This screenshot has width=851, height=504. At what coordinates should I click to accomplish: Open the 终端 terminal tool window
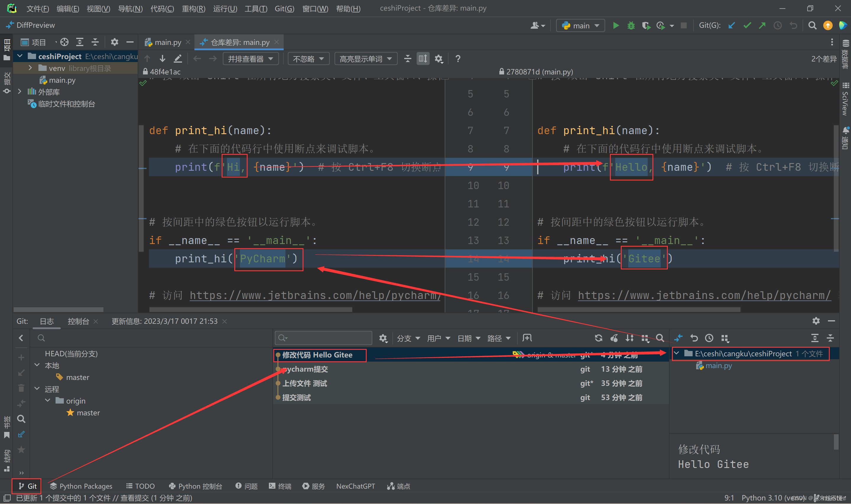click(x=280, y=486)
